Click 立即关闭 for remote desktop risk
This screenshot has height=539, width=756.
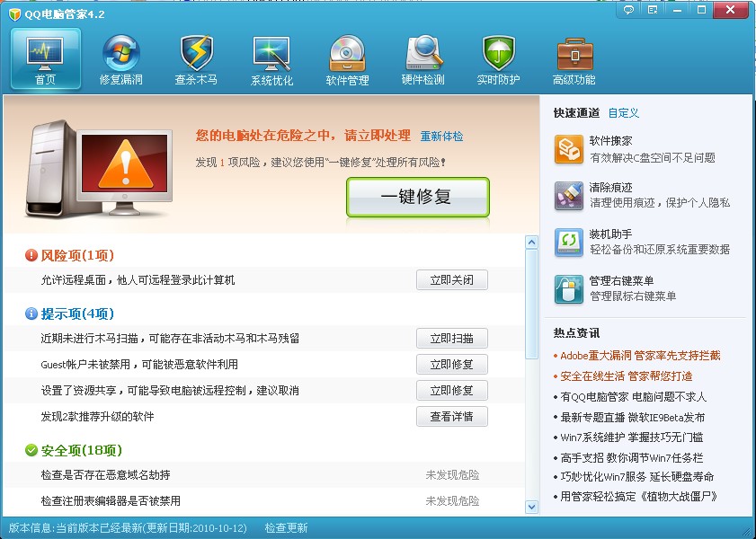(x=452, y=280)
